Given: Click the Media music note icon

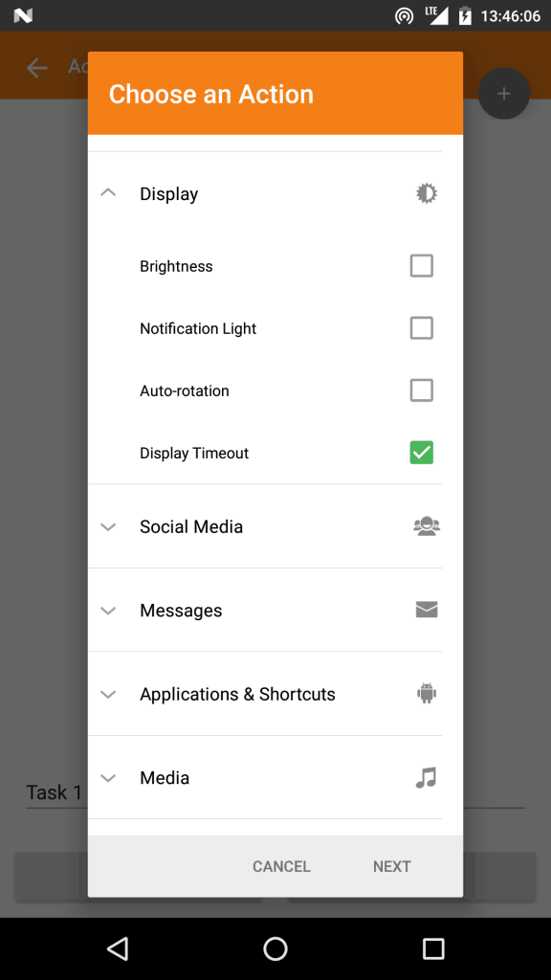Looking at the screenshot, I should (x=426, y=777).
